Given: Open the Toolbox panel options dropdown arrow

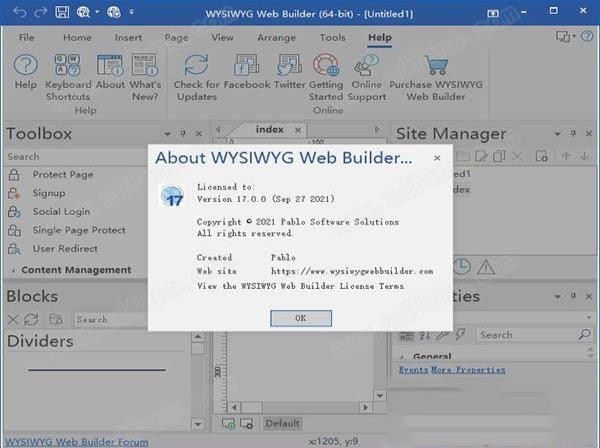Looking at the screenshot, I should [166, 133].
